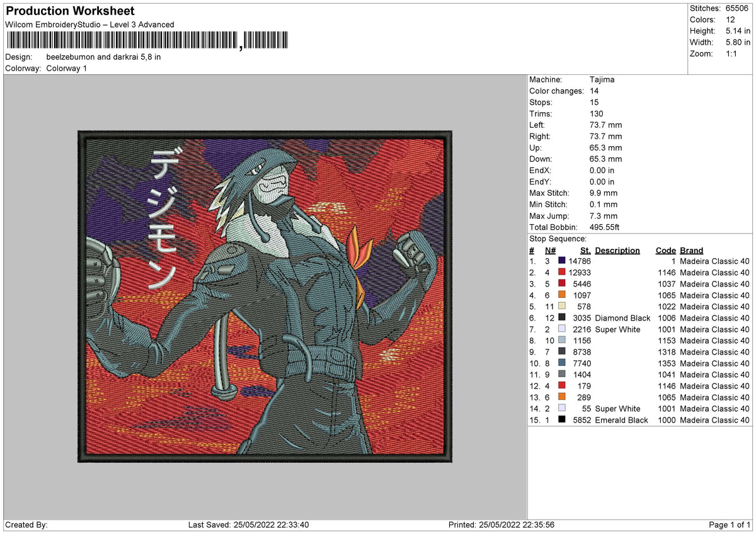This screenshot has width=756, height=534.
Task: Click stitch count '12933' in row 2
Action: 580,272
